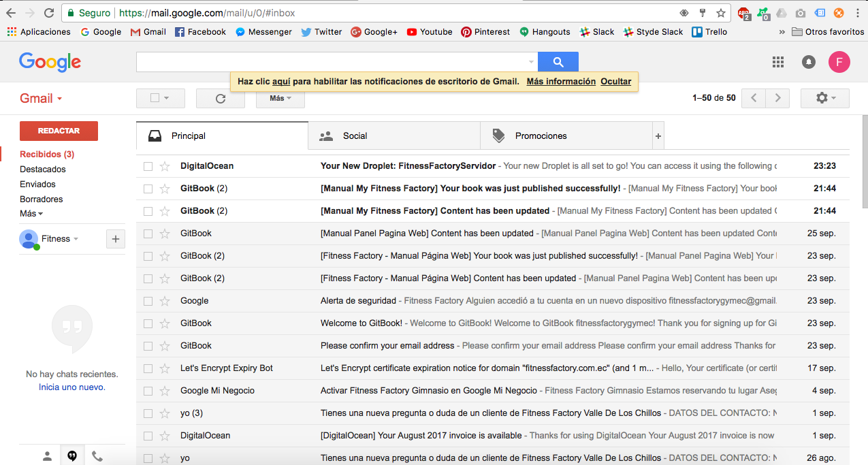
Task: Show search options arrow in search box
Action: point(531,62)
